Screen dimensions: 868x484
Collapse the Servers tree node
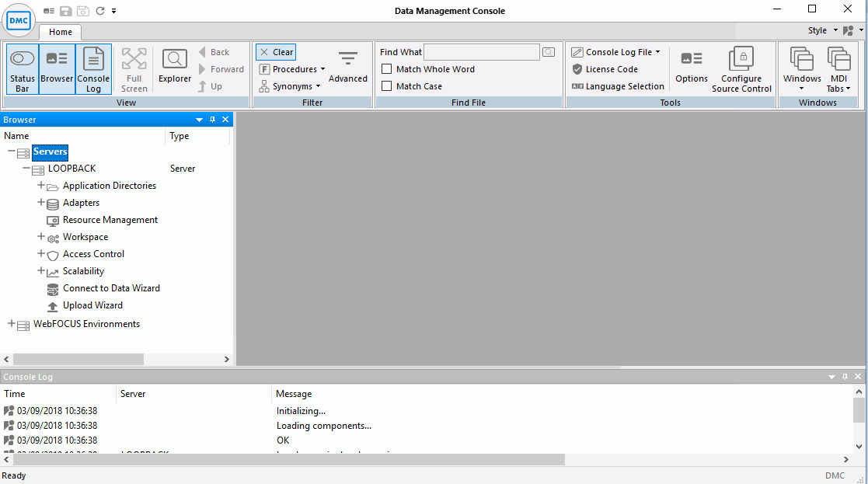(11, 151)
